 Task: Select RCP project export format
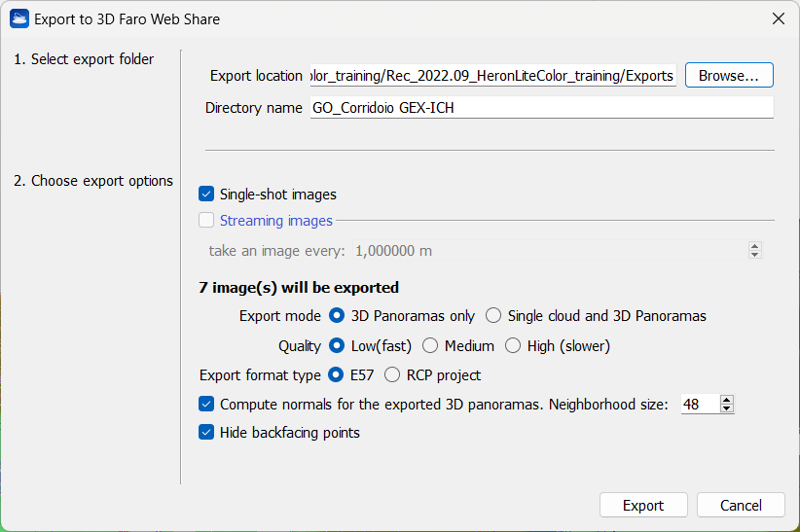click(x=392, y=375)
